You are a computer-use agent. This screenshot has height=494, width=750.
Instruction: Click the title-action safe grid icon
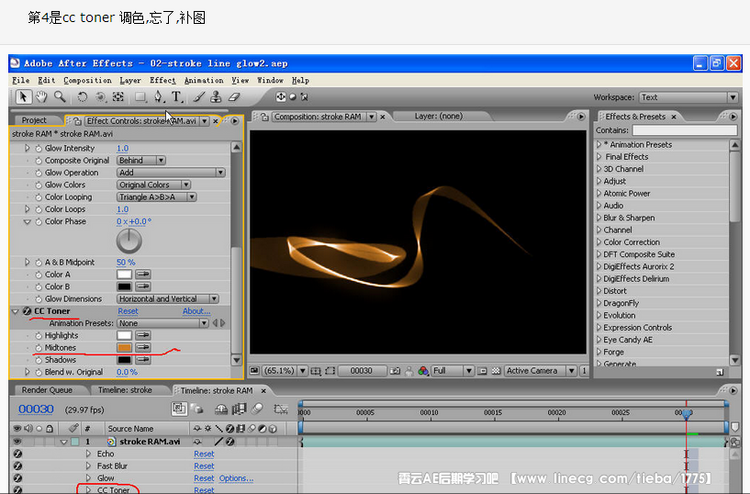point(316,371)
